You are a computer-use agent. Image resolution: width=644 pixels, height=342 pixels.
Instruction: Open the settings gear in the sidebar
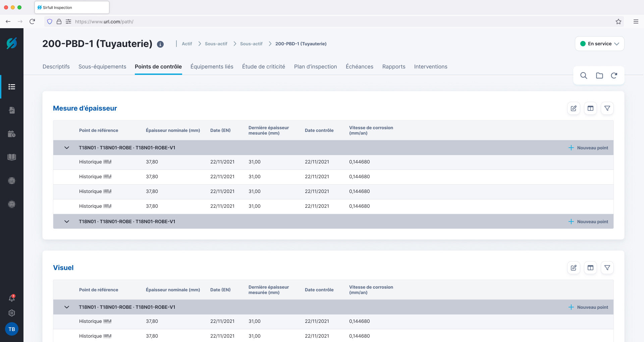[12, 313]
